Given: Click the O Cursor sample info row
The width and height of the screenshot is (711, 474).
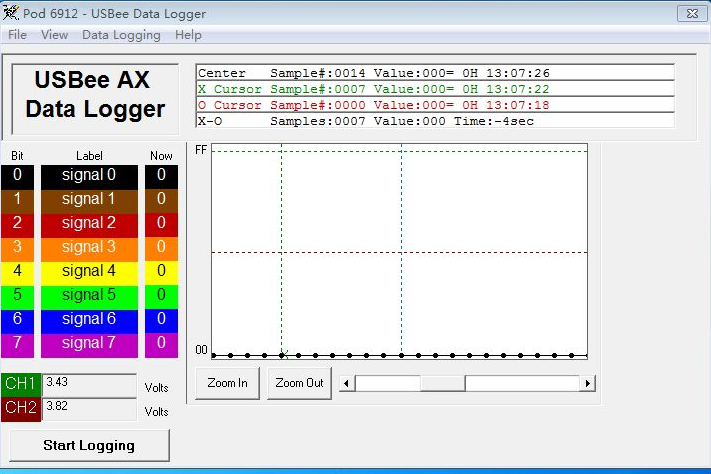Looking at the screenshot, I should pyautogui.click(x=435, y=105).
